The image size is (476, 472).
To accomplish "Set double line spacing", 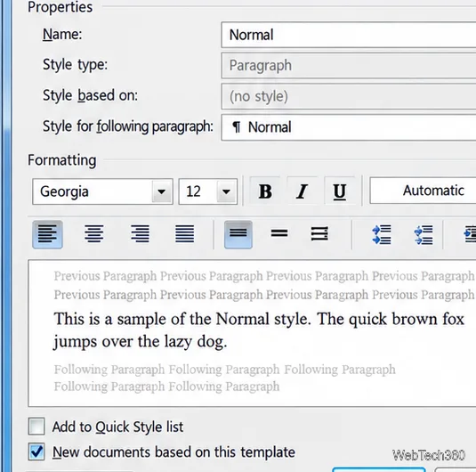I will [x=319, y=234].
